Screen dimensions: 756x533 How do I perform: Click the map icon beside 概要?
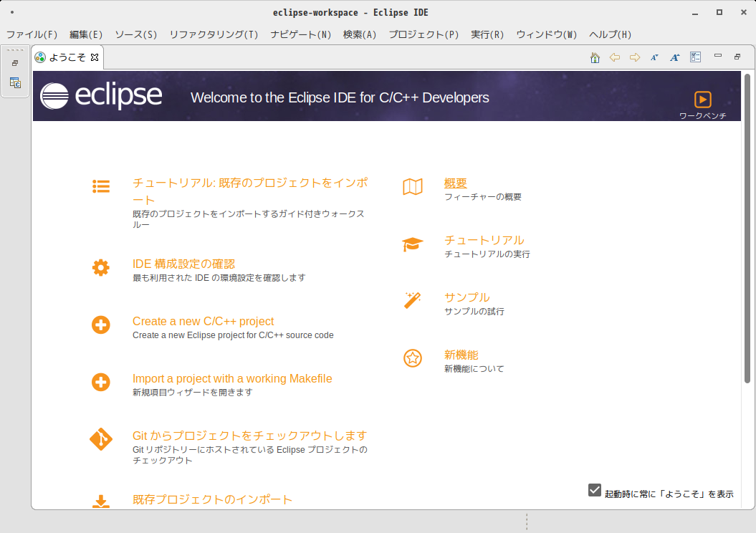413,186
